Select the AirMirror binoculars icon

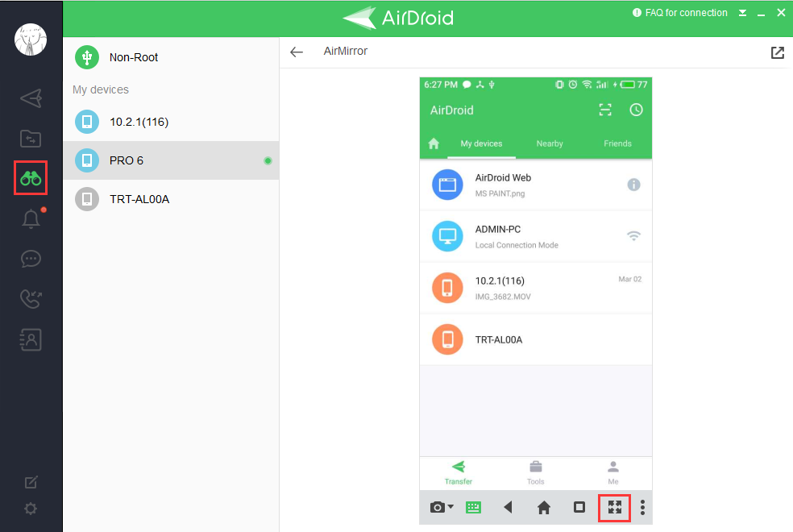pos(31,178)
